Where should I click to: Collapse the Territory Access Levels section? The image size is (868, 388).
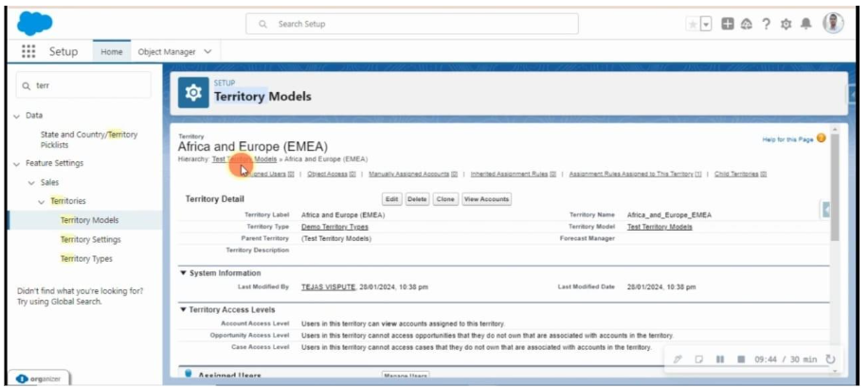(x=183, y=309)
